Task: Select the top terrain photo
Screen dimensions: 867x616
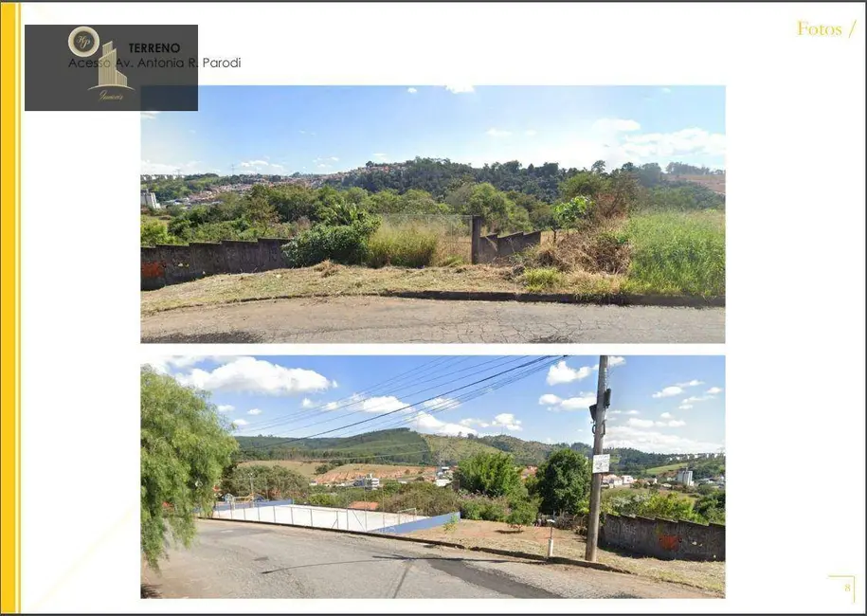Action: [x=433, y=214]
